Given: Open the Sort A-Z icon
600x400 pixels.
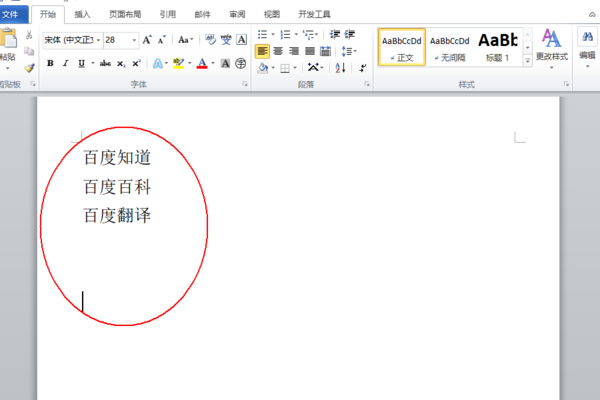Looking at the screenshot, I should tap(340, 68).
